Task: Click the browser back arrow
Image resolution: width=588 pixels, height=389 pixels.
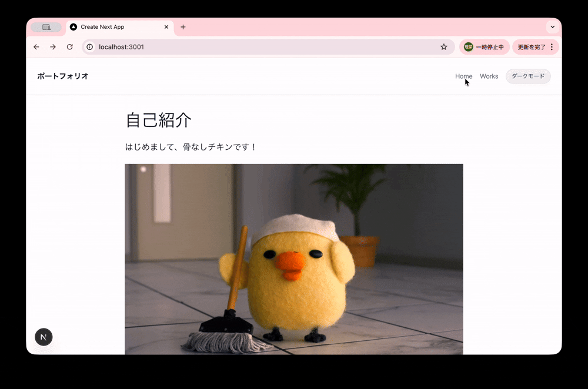Action: tap(36, 47)
